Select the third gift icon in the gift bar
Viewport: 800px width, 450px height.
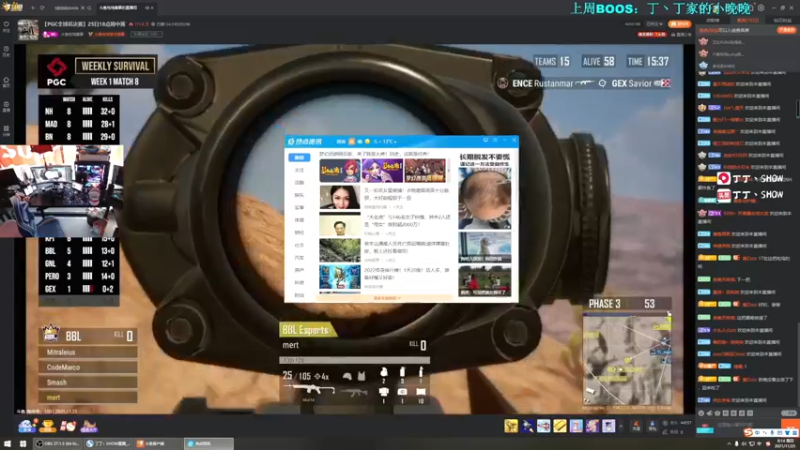pos(543,426)
